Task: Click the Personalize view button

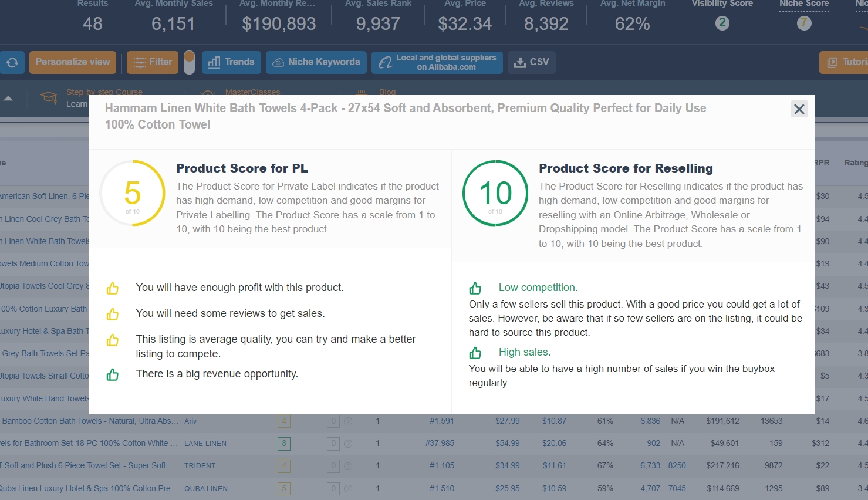Action: (72, 61)
